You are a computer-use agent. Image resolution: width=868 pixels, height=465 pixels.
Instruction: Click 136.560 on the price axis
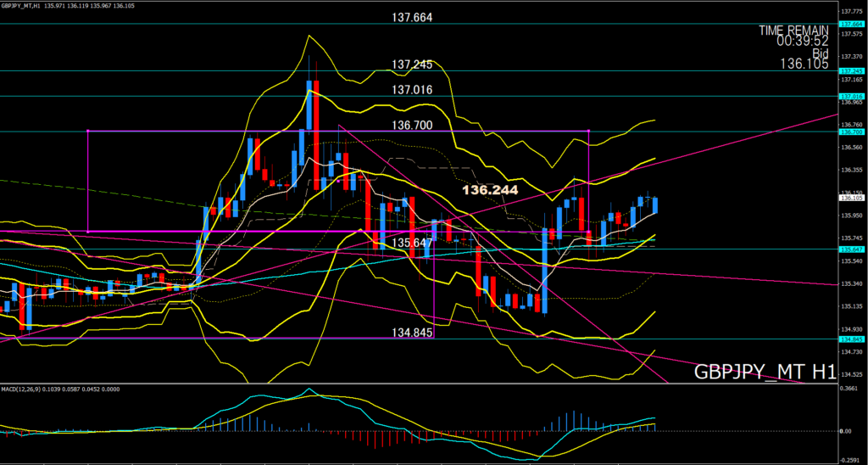(850, 148)
